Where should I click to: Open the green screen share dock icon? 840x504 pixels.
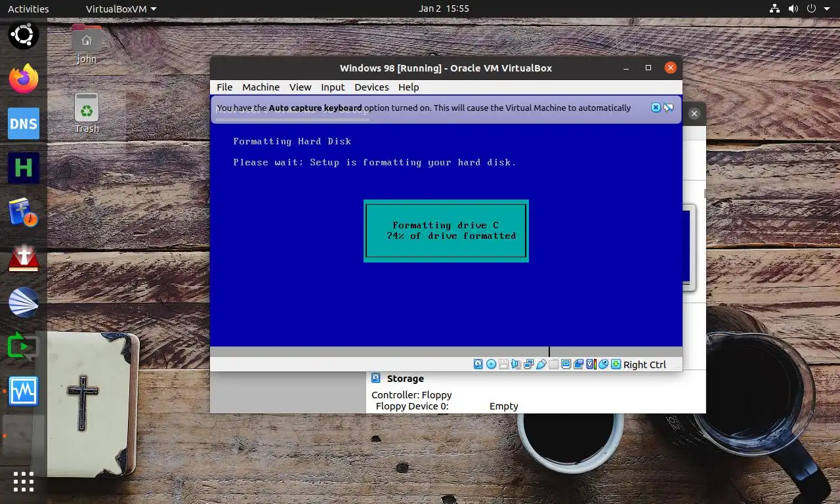click(x=24, y=346)
